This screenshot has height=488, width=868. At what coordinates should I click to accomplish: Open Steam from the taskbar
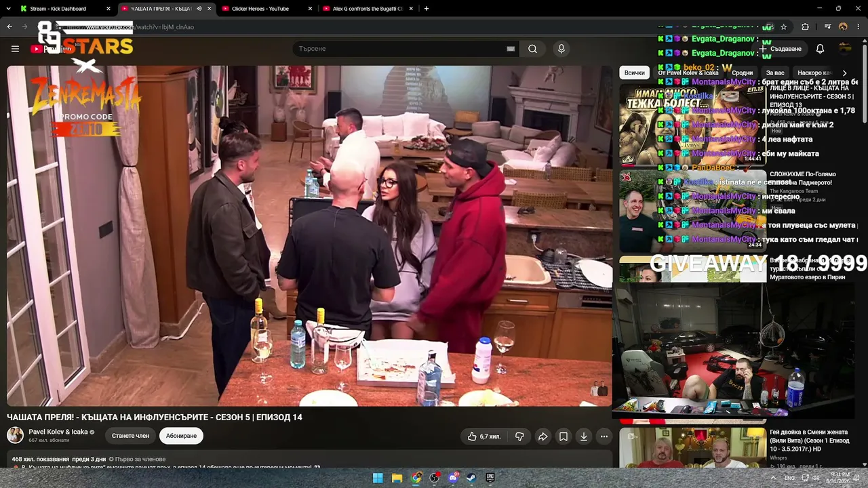(x=471, y=478)
